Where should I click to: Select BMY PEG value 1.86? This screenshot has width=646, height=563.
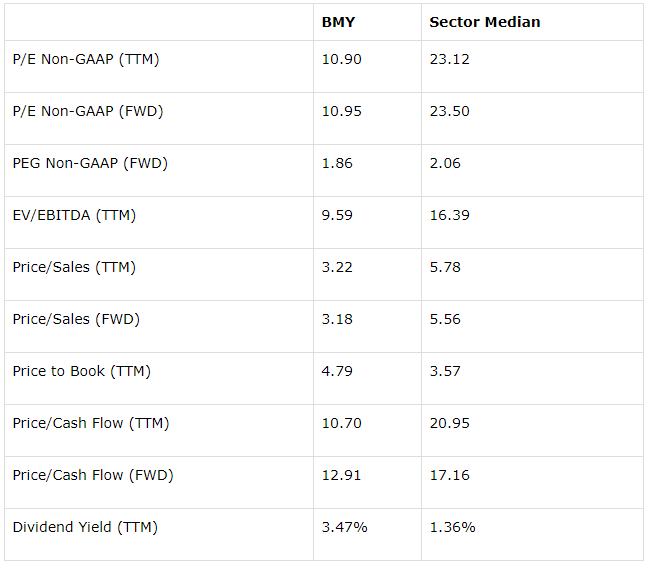337,164
